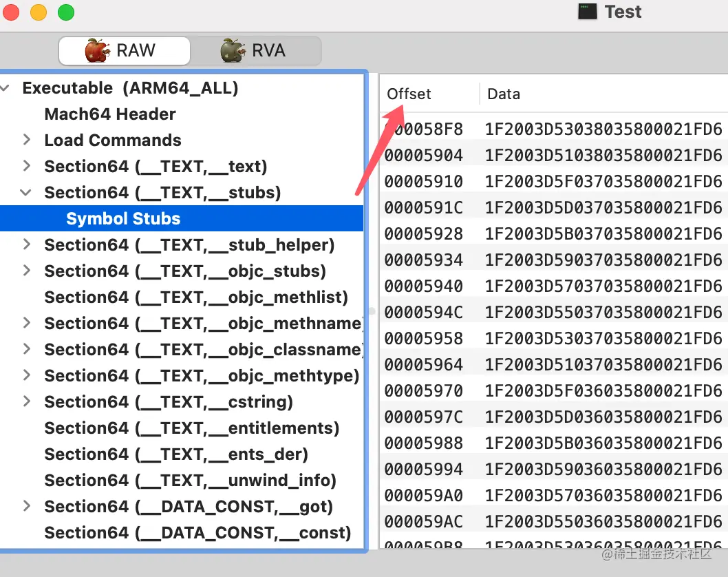Expand Section64 (__TEXT,__objc_classname) chevron
The width and height of the screenshot is (728, 577).
coord(27,349)
